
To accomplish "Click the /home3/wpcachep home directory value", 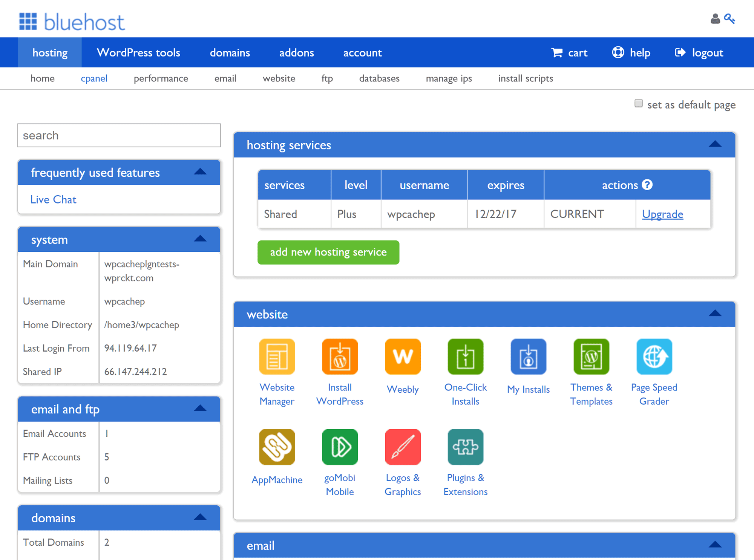I will [142, 325].
